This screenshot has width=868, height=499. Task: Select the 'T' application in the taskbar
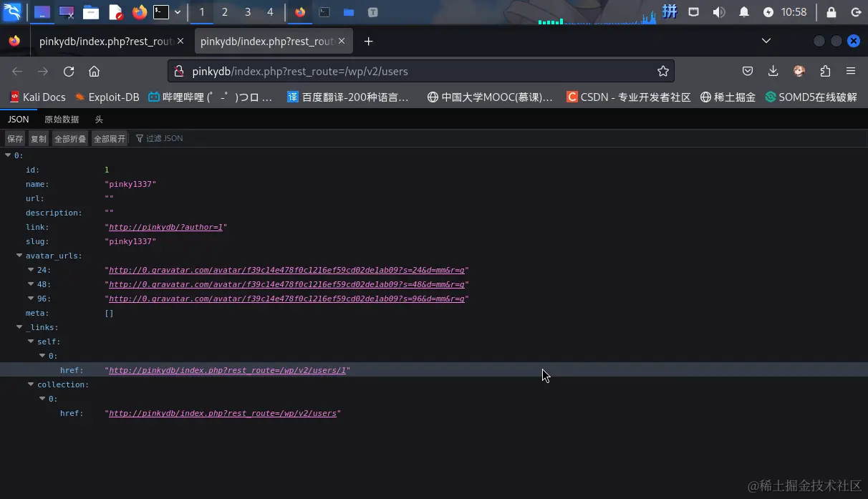click(373, 12)
